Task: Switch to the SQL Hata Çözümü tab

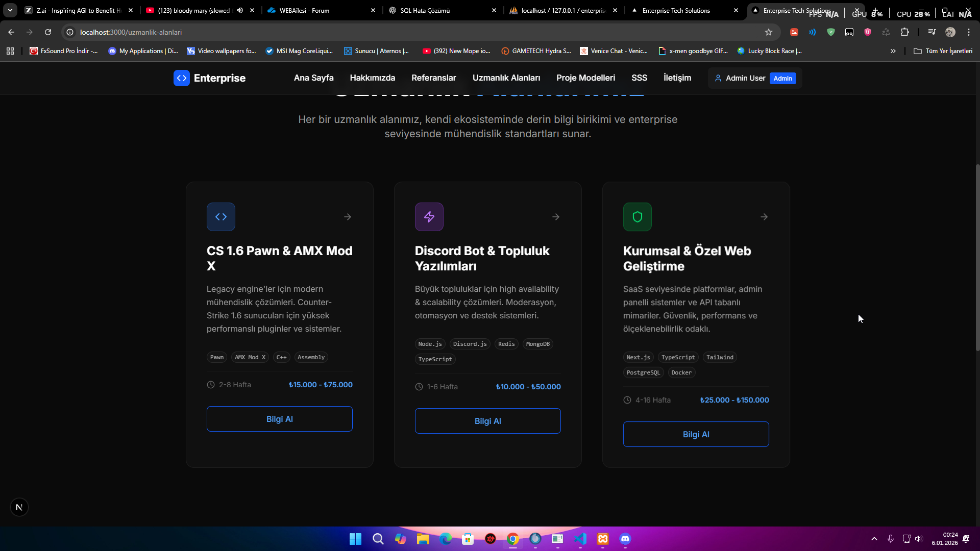Action: [x=442, y=10]
